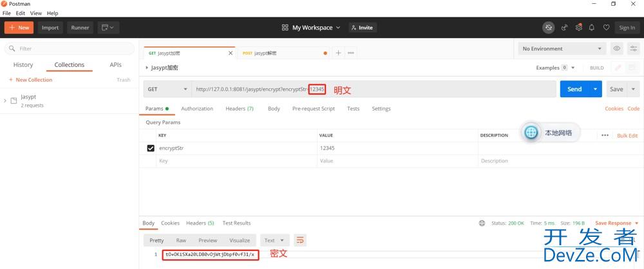
Task: Open the Code snippet link
Action: 633,109
